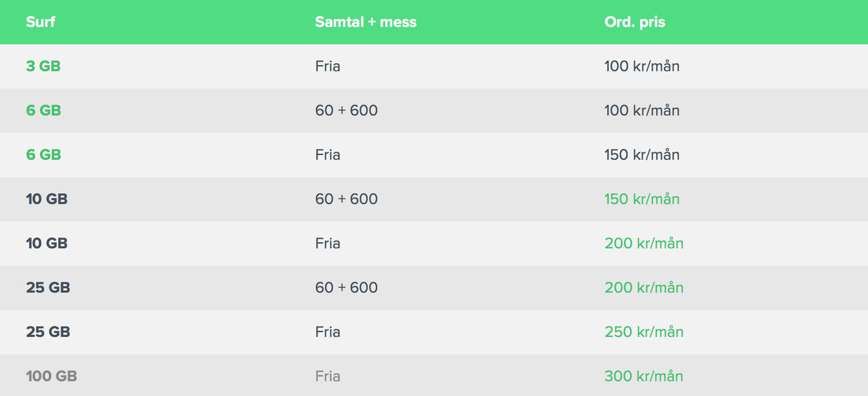This screenshot has width=868, height=396.
Task: Click 200 kr/mån in the 25 GB row
Action: point(644,288)
